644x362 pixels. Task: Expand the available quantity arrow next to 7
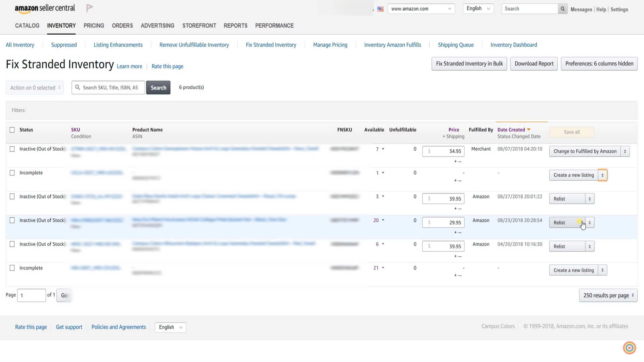383,149
